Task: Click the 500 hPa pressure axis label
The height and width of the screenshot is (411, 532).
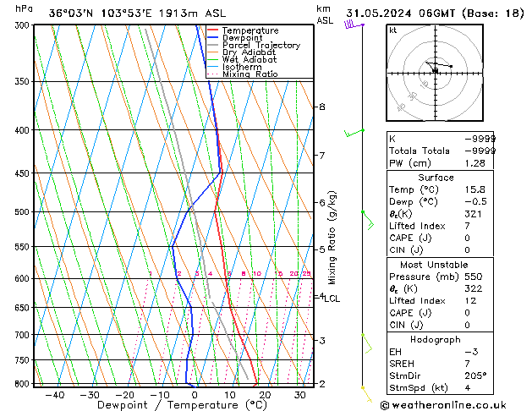Action: point(23,212)
